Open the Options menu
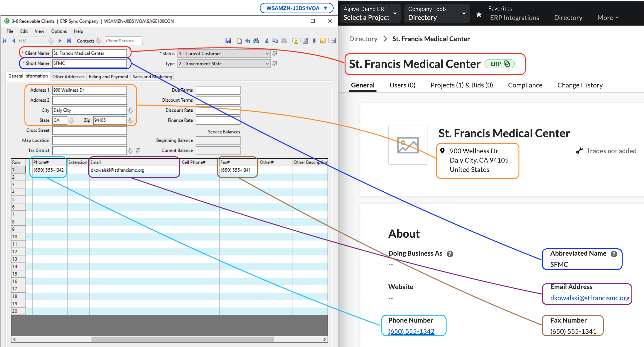Viewport: 644px width, 347px height. [x=59, y=31]
